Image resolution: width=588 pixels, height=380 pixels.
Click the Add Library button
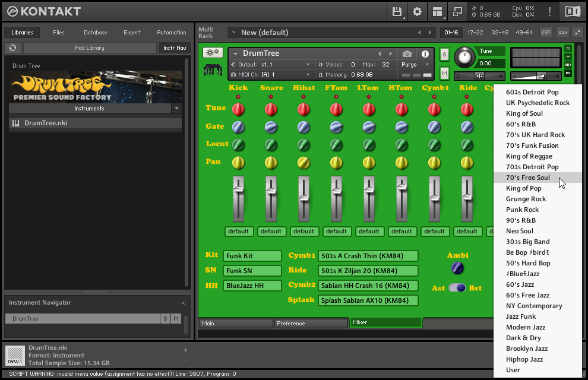tap(90, 48)
